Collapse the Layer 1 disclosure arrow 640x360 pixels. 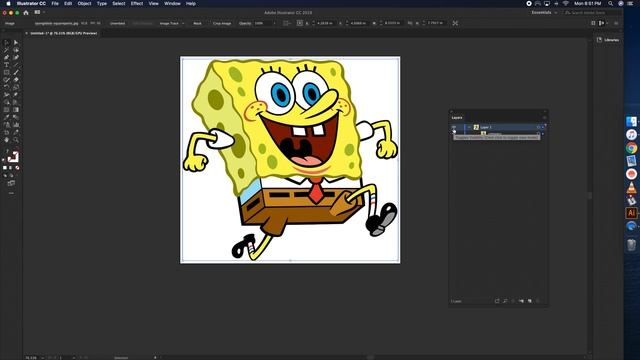[x=469, y=127]
